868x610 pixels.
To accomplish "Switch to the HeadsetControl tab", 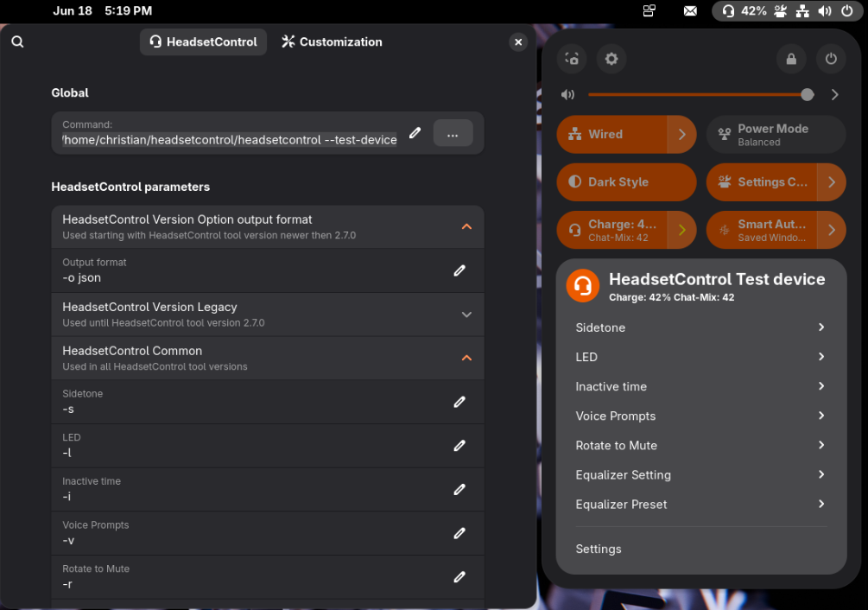I will pyautogui.click(x=203, y=42).
